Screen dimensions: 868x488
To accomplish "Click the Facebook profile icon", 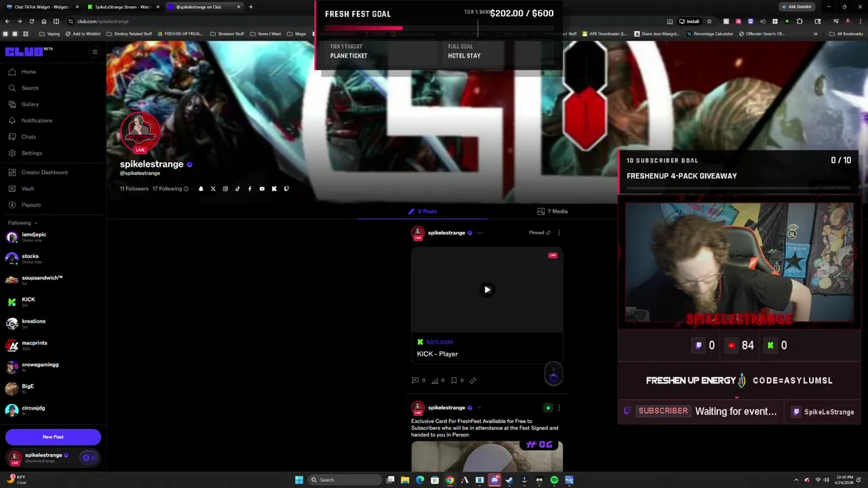I will [250, 189].
